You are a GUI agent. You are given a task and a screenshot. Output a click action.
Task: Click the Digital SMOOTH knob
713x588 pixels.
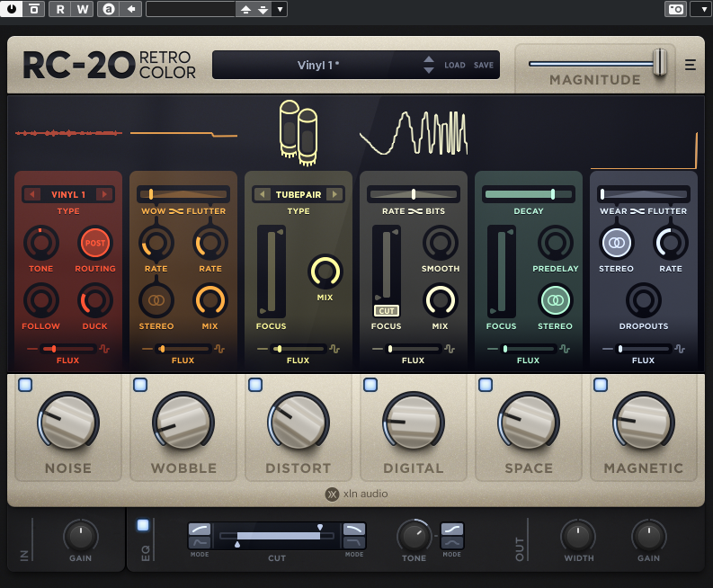[441, 243]
